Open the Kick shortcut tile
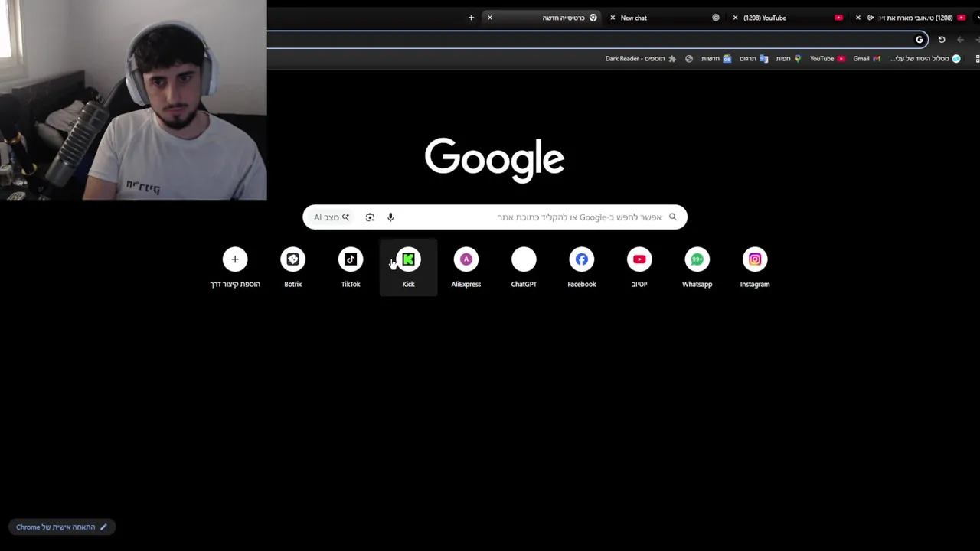980x551 pixels. tap(408, 267)
